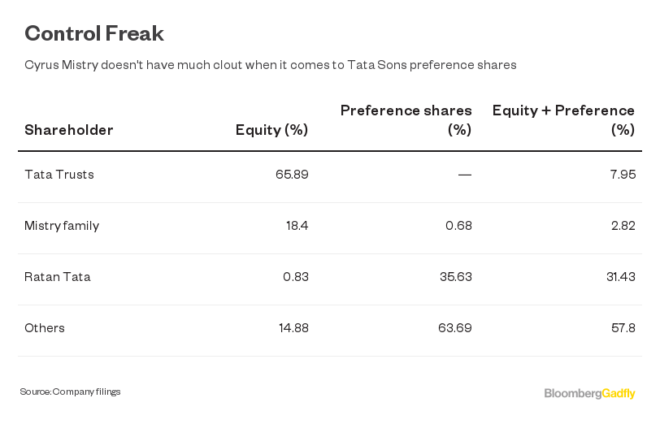
Task: Click the "Source: Company filings" note
Action: (70, 392)
